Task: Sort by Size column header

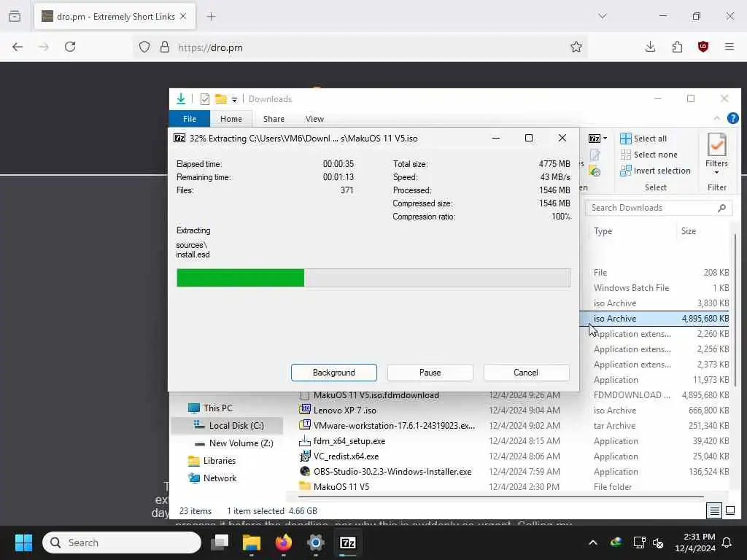Action: coord(689,231)
